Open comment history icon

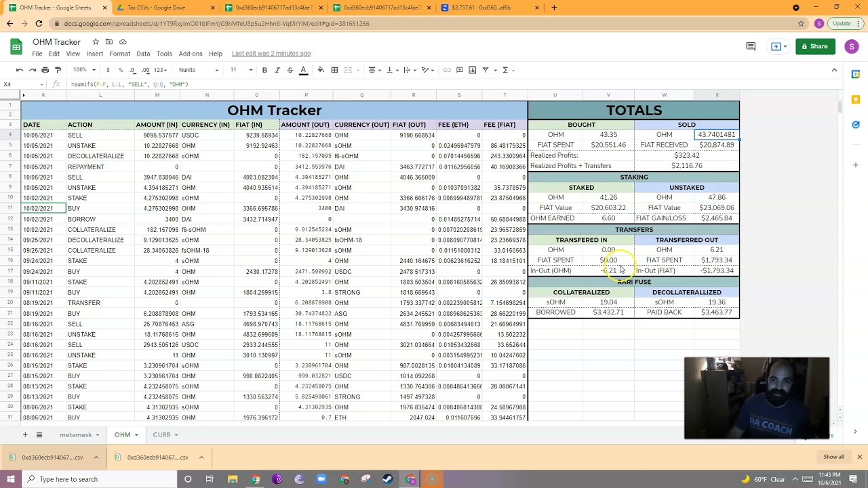coord(751,46)
